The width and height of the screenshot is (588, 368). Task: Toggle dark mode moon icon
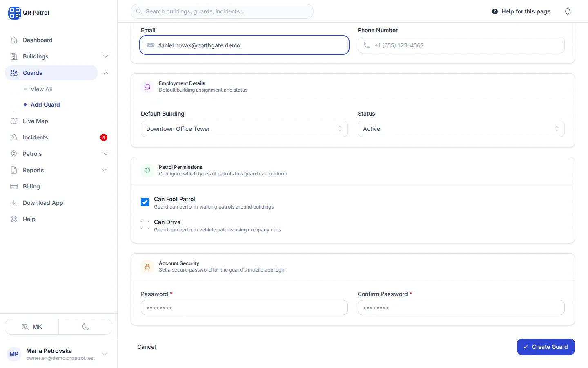(86, 327)
